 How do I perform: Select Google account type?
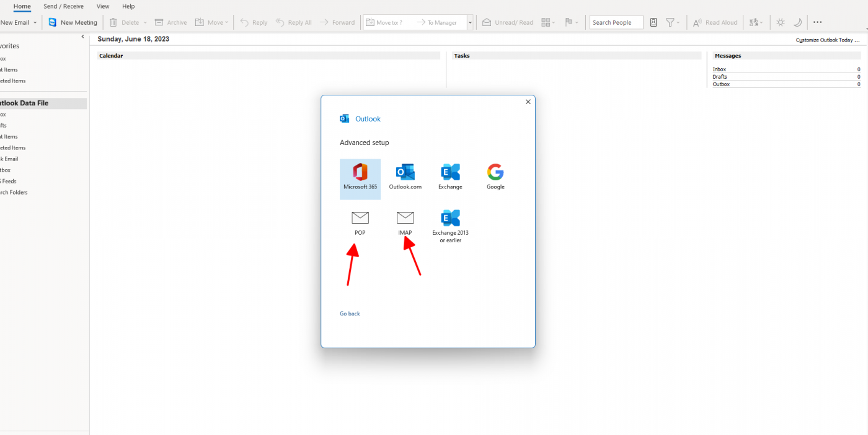point(495,178)
